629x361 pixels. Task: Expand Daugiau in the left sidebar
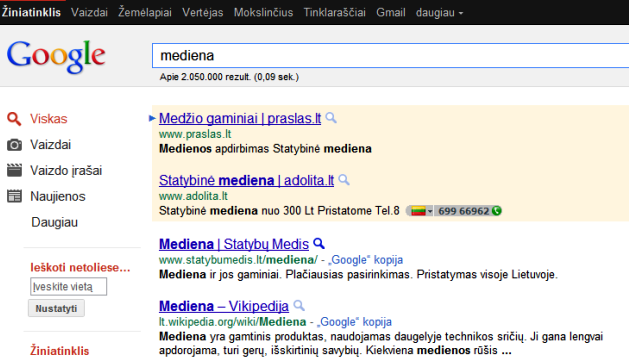click(x=55, y=222)
